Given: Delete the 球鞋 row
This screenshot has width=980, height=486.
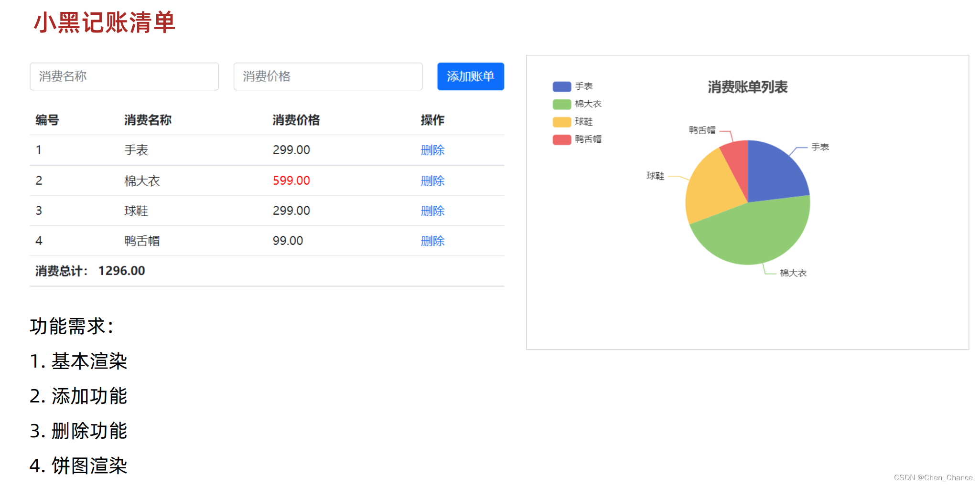Looking at the screenshot, I should [432, 211].
